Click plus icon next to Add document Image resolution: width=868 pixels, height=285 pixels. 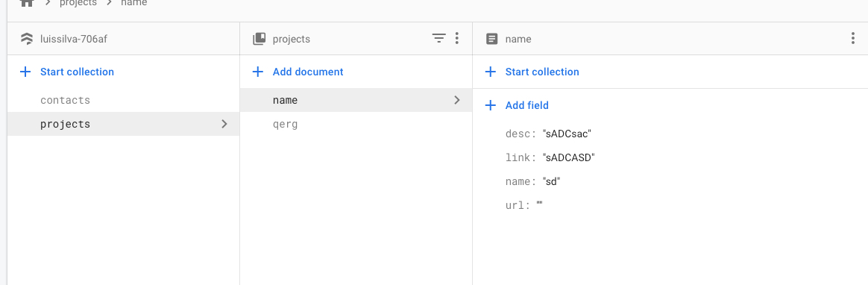[257, 72]
